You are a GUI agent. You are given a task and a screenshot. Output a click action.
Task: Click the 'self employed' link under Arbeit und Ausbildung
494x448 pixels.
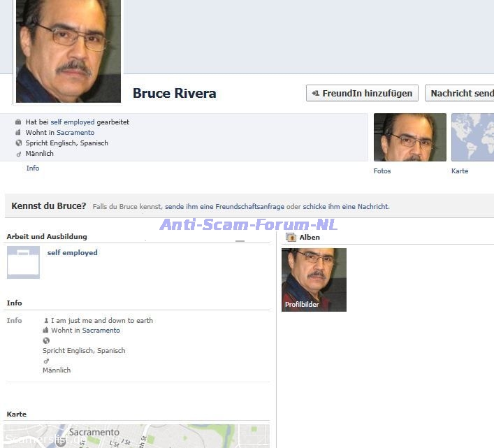point(72,253)
